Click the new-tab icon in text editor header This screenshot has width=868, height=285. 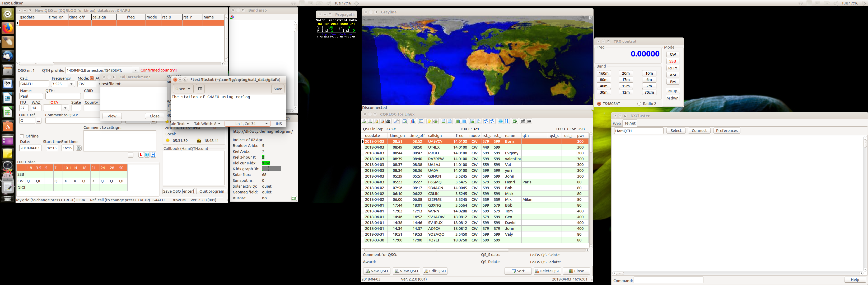point(200,89)
